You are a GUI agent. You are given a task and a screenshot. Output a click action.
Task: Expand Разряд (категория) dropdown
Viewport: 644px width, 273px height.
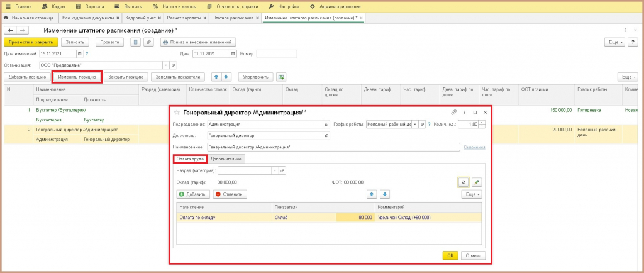click(x=275, y=170)
